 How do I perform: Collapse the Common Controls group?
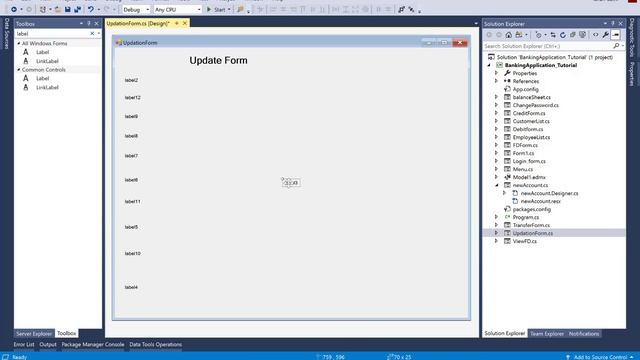19,70
